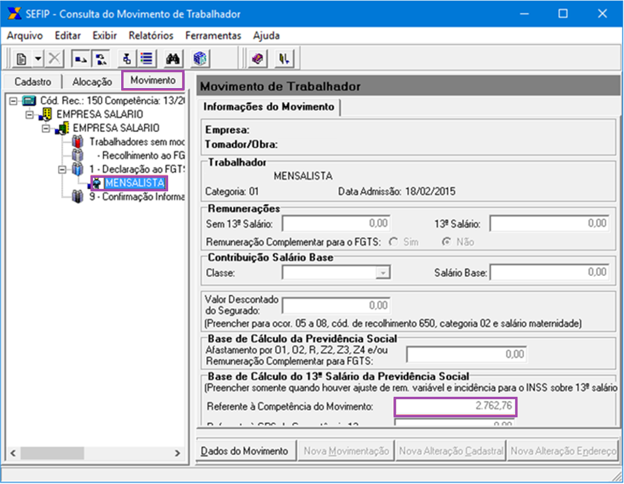Open the Editar menu
The width and height of the screenshot is (624, 484).
click(68, 36)
